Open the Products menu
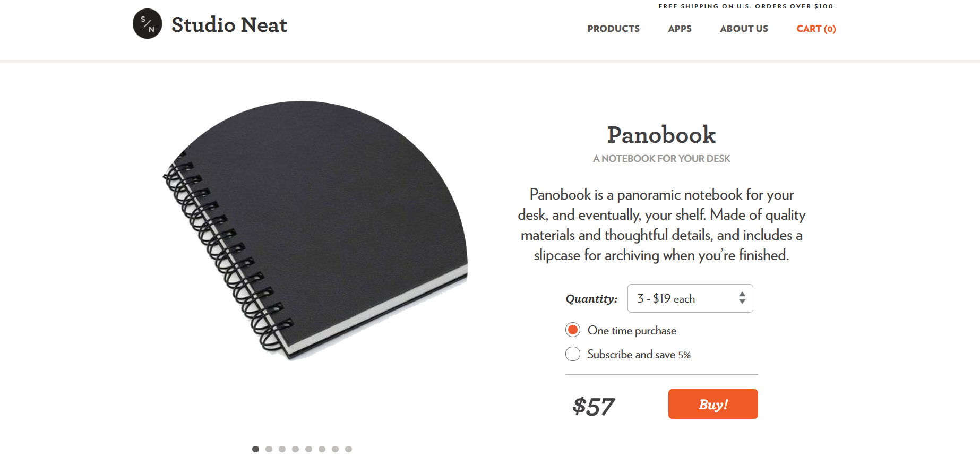Viewport: 980px width, 456px height. pyautogui.click(x=613, y=29)
